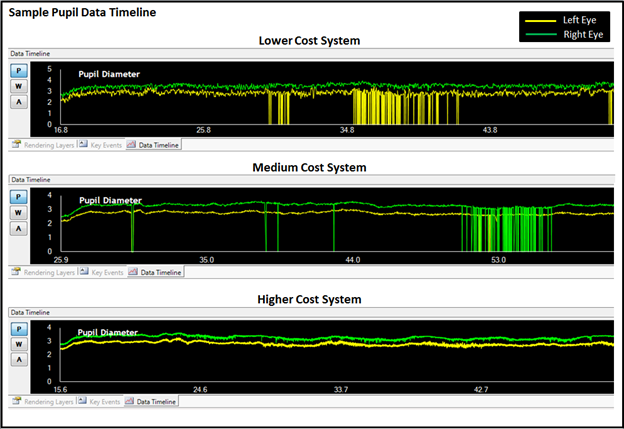The width and height of the screenshot is (624, 429).
Task: Click Data Timeline panel header above Higher Cost chart
Action: pos(311,312)
